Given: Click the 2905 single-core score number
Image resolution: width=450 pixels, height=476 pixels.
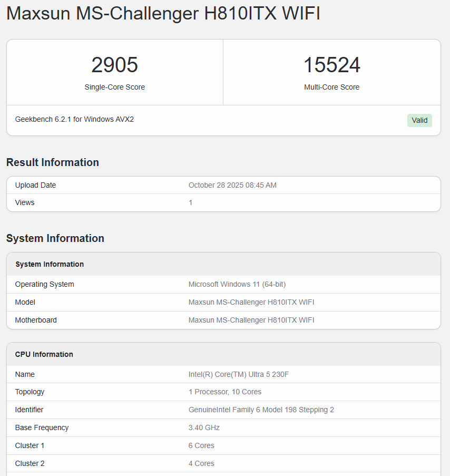Looking at the screenshot, I should (114, 65).
